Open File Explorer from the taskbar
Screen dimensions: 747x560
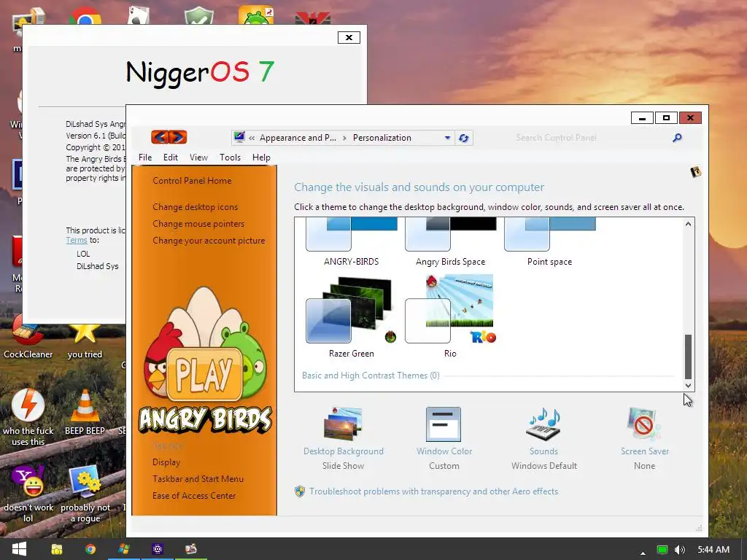pos(57,549)
